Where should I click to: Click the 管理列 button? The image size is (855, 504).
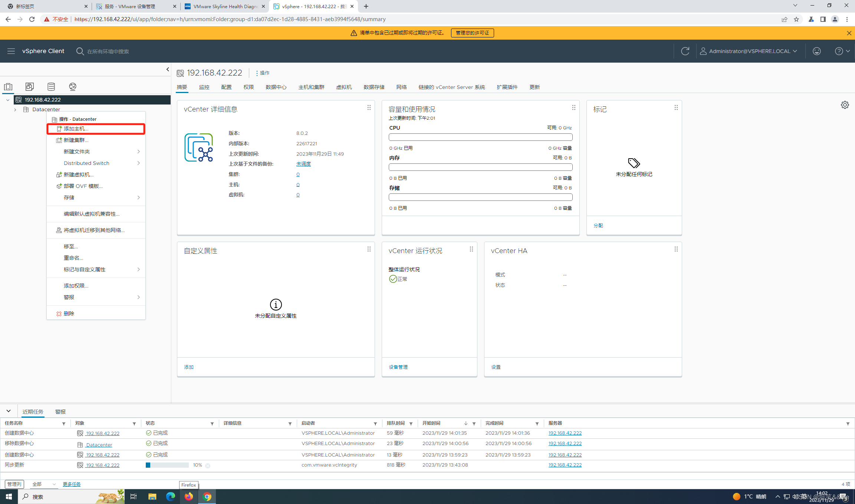tap(14, 484)
